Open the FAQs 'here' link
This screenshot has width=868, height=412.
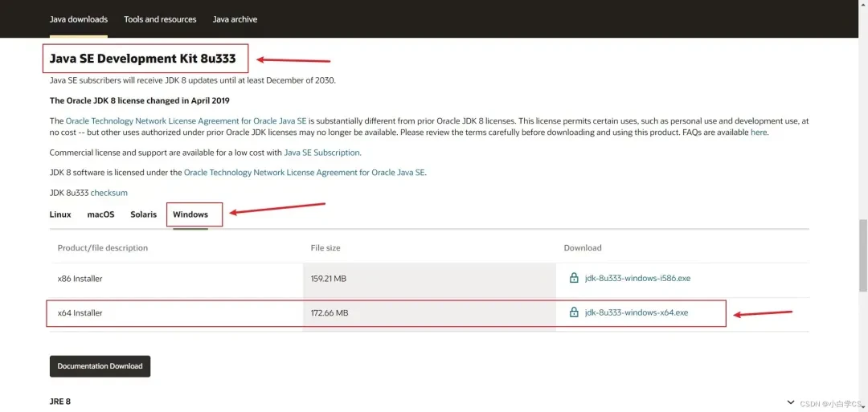(759, 133)
